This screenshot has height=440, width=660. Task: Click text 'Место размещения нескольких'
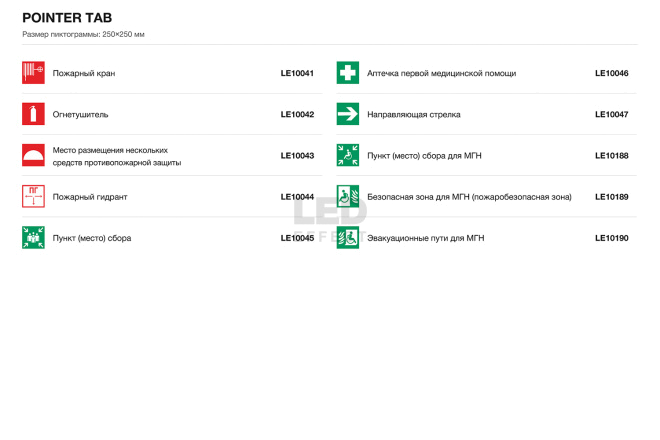[x=110, y=150]
